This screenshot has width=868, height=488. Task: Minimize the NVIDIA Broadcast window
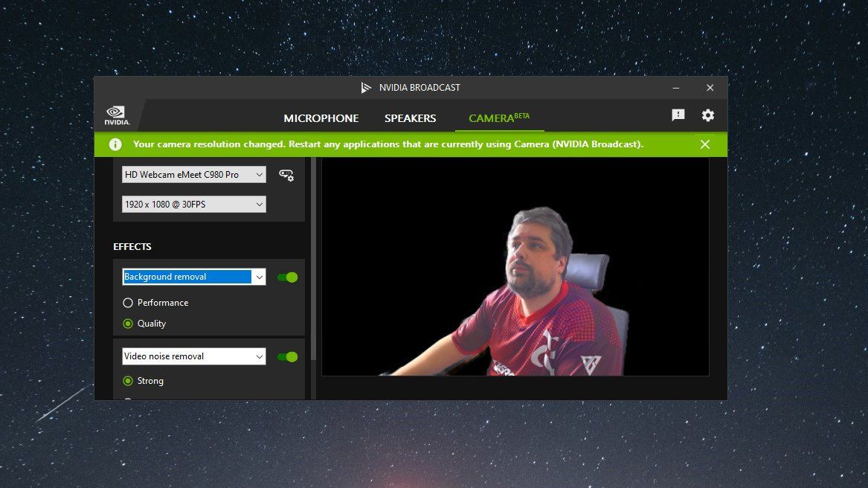[x=676, y=88]
